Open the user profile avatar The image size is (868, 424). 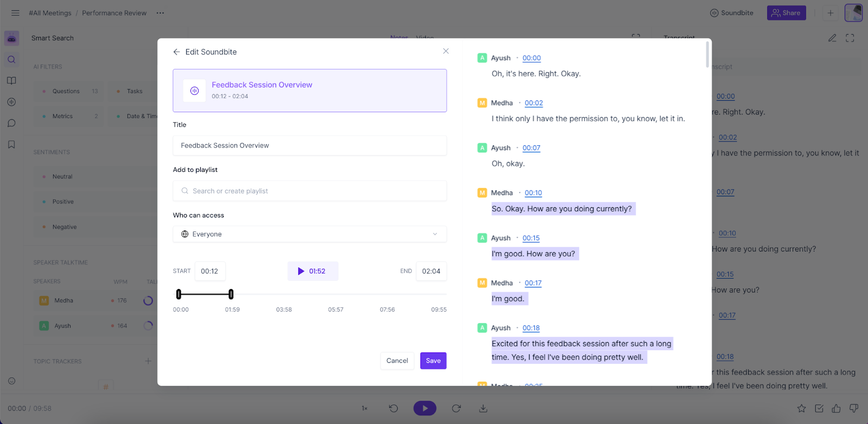(x=853, y=13)
